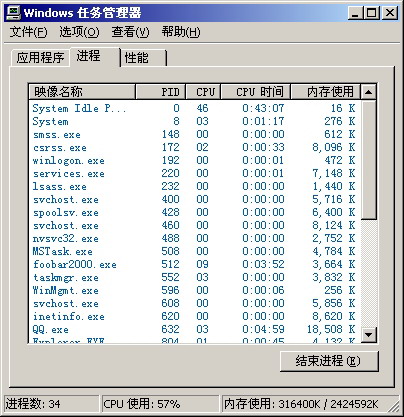Open the 帮助(H) menu

[x=181, y=32]
